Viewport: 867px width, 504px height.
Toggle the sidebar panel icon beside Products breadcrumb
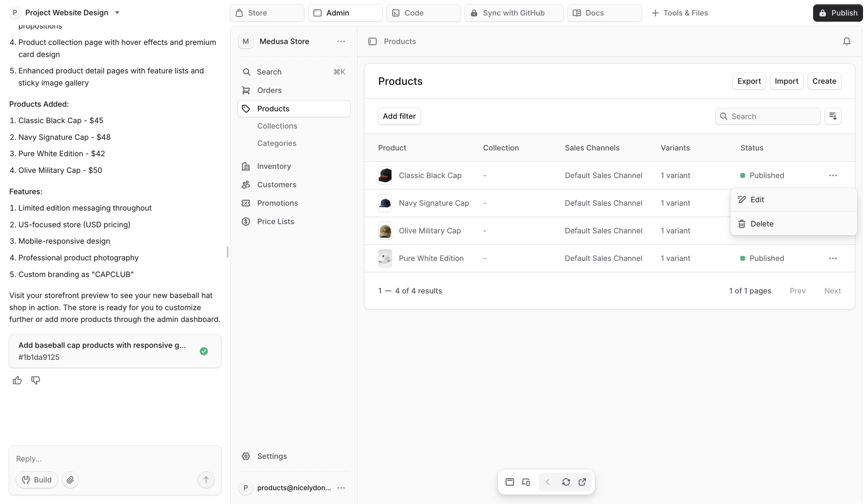pos(372,41)
